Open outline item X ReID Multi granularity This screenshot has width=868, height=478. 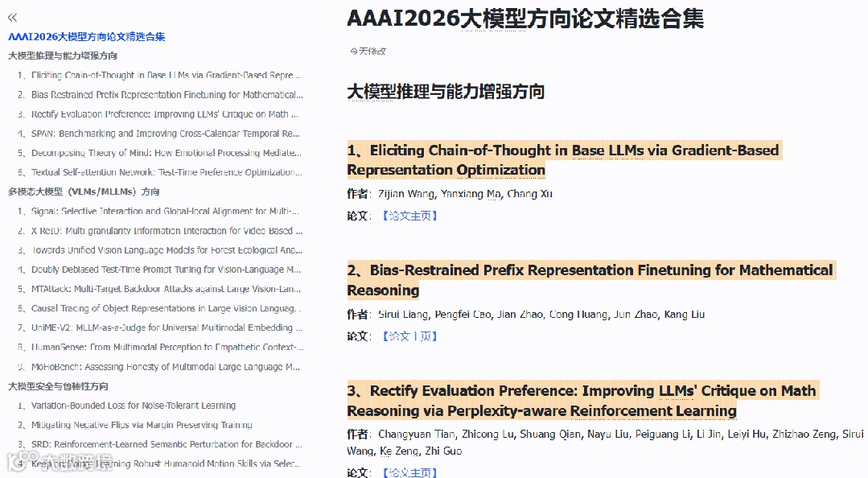click(161, 230)
